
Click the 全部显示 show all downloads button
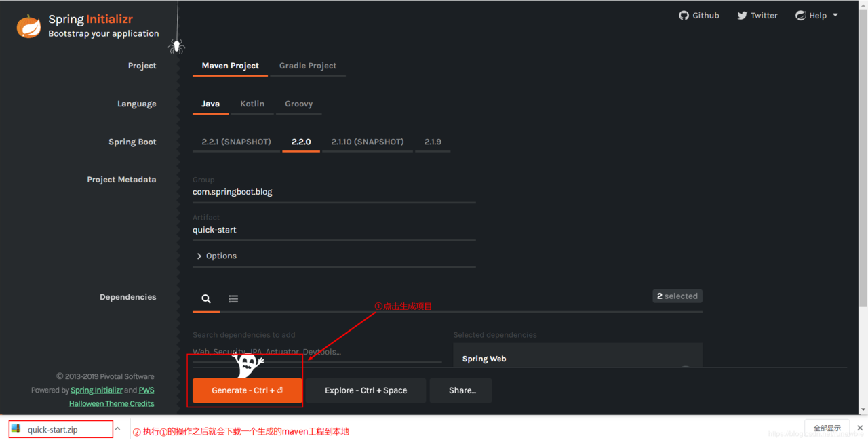(827, 428)
